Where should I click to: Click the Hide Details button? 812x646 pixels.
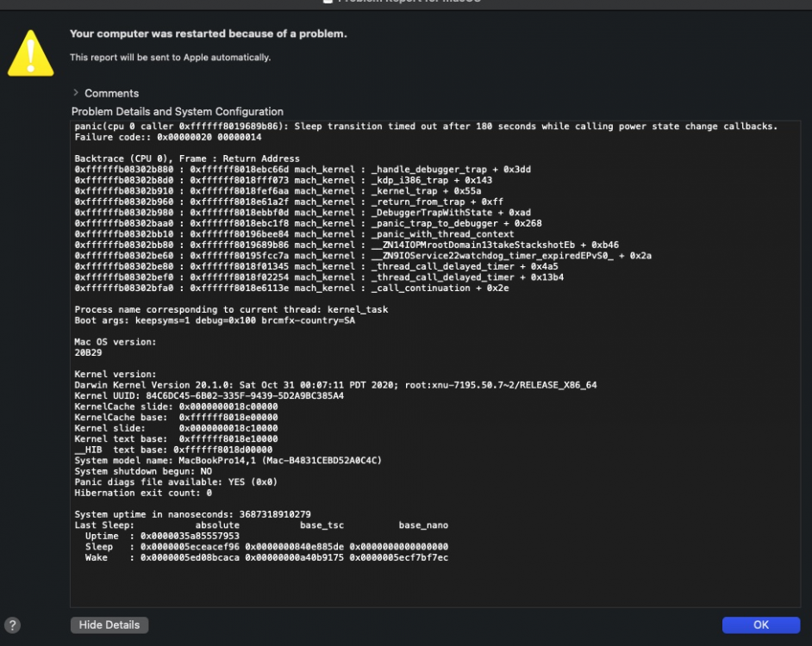coord(109,624)
